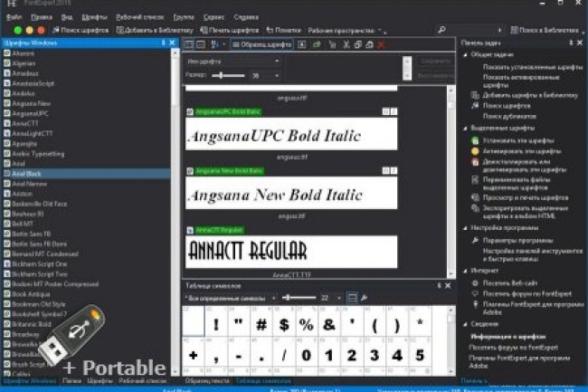
Task: Click the Пометки (Tags) toolbar icon
Action: (x=269, y=30)
